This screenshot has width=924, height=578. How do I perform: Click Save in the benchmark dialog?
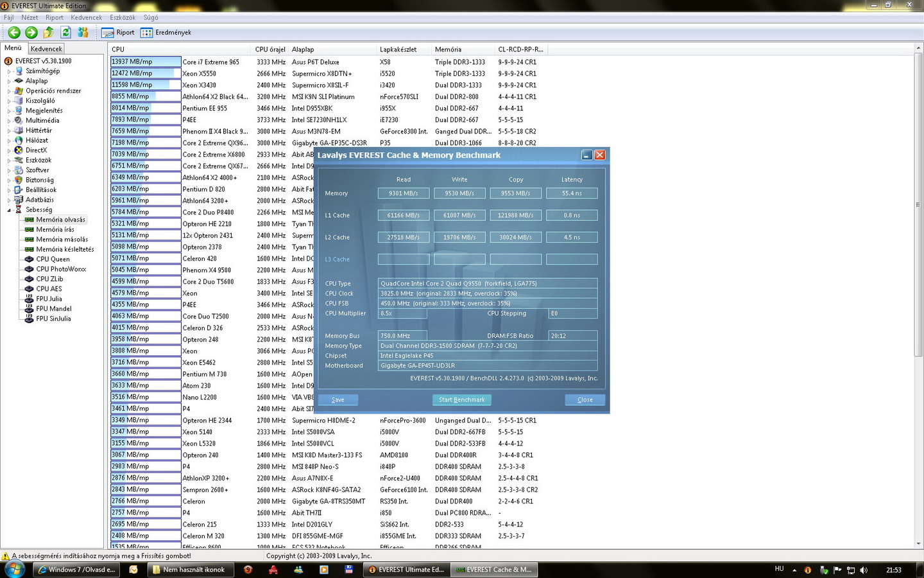point(338,399)
